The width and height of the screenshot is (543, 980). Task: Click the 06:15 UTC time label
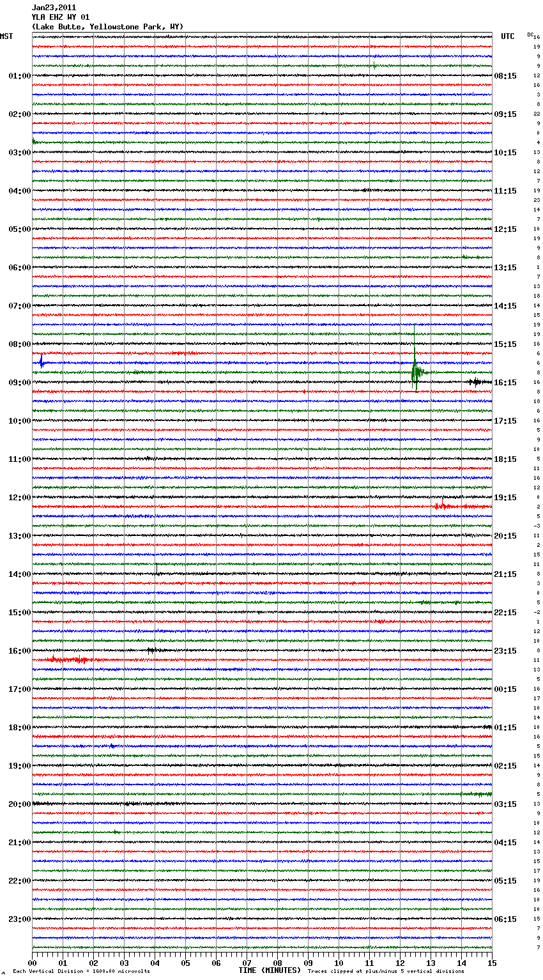505,919
